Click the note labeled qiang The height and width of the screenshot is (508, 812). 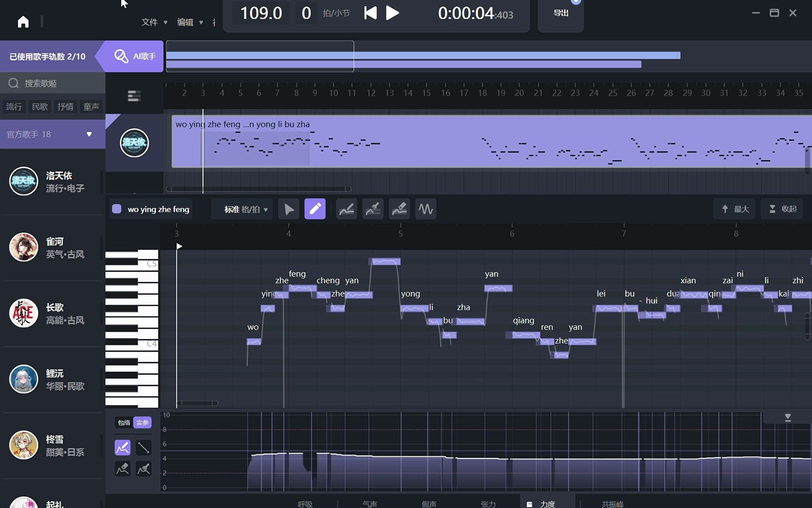525,335
